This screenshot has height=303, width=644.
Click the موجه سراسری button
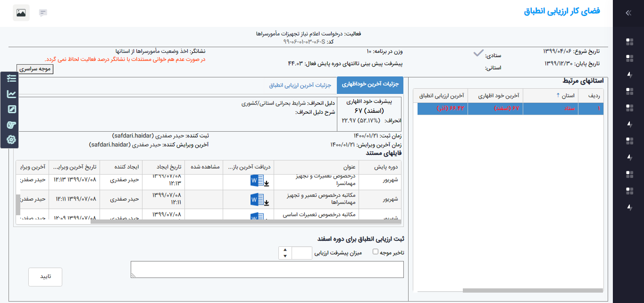click(35, 69)
